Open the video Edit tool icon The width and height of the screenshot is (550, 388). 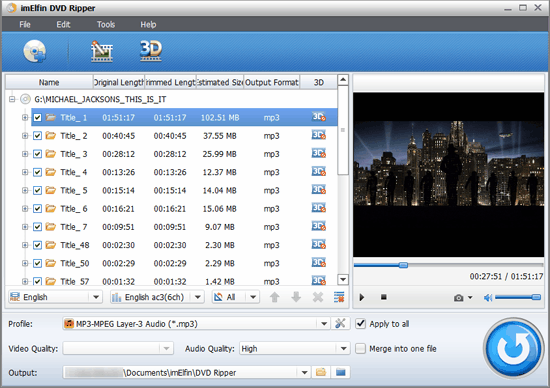101,52
